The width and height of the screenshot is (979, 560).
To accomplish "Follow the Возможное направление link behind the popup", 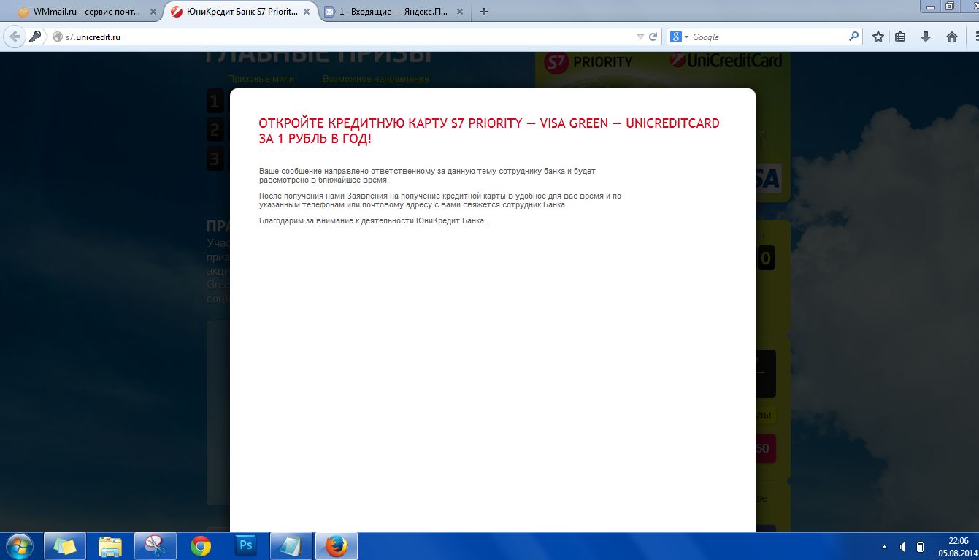I will coord(376,79).
